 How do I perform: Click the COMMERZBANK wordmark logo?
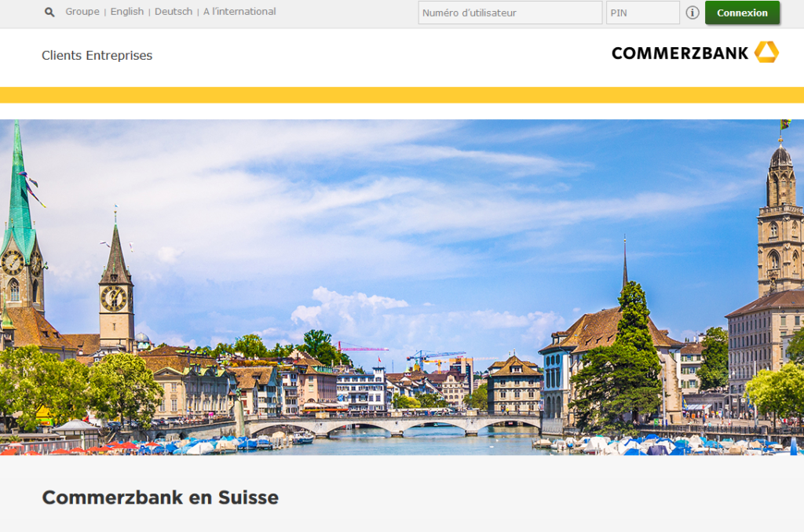(680, 53)
